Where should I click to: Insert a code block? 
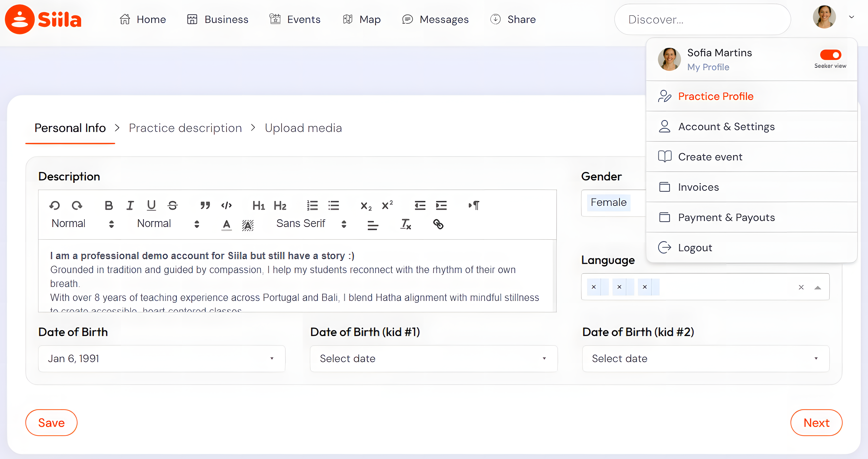point(226,205)
